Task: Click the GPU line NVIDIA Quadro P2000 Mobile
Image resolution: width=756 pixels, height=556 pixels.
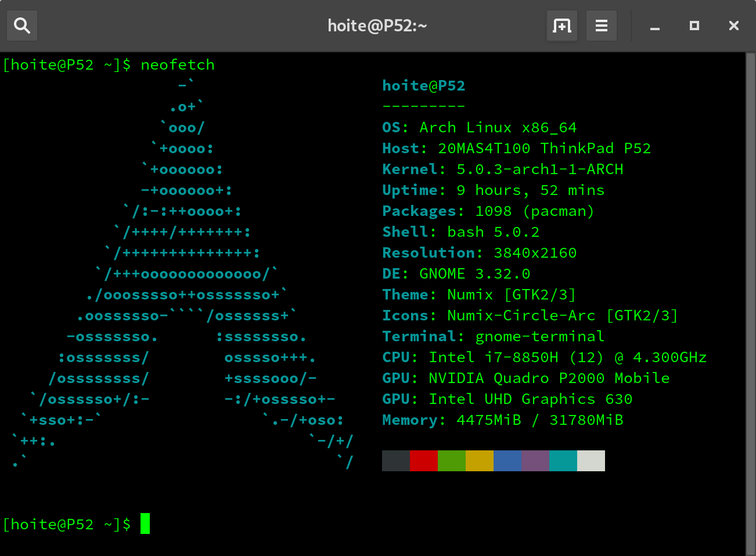Action: pos(526,378)
